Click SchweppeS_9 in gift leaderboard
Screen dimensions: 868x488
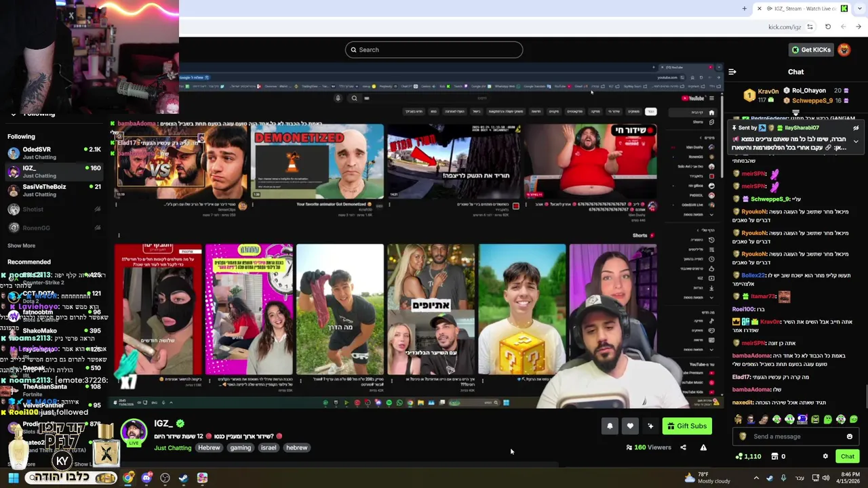pos(812,100)
